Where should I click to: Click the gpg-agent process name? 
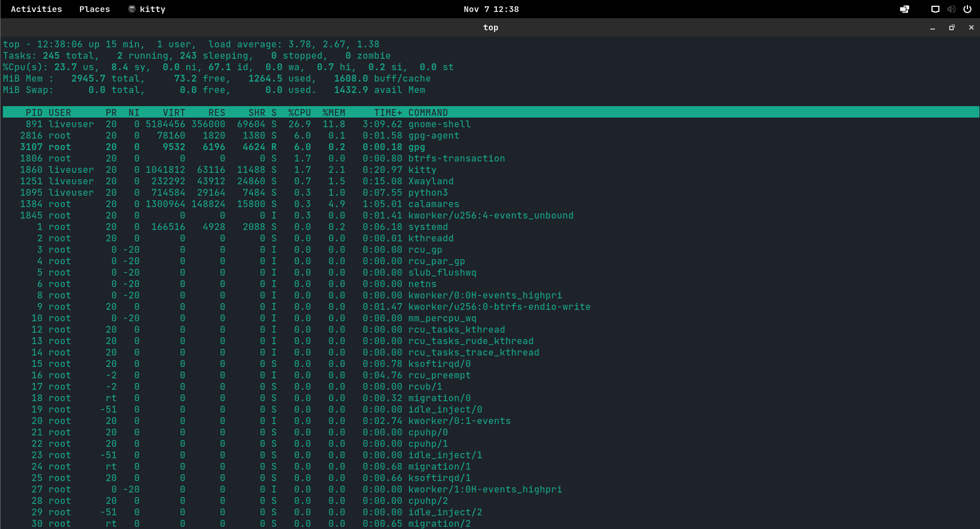click(x=433, y=136)
